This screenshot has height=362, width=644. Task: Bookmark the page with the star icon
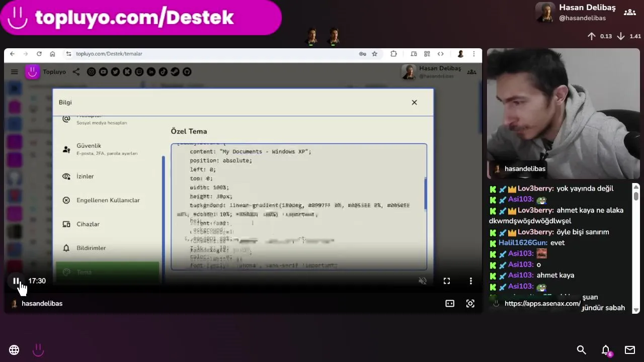tap(374, 54)
